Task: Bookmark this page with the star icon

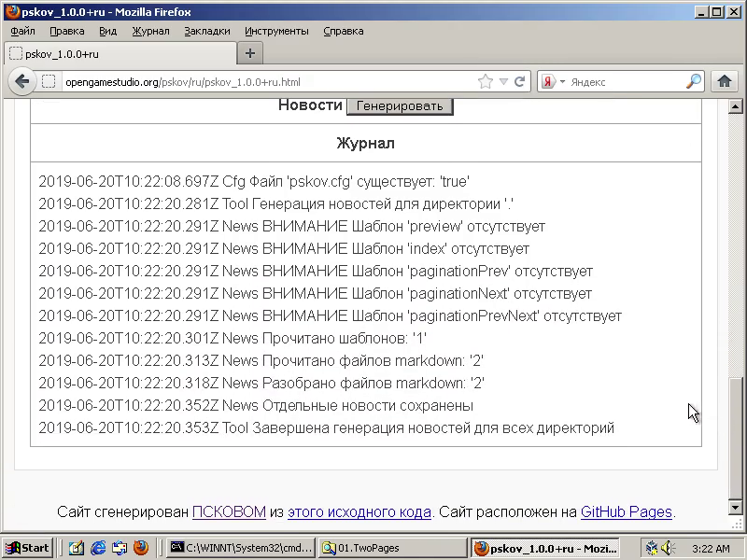Action: click(485, 82)
